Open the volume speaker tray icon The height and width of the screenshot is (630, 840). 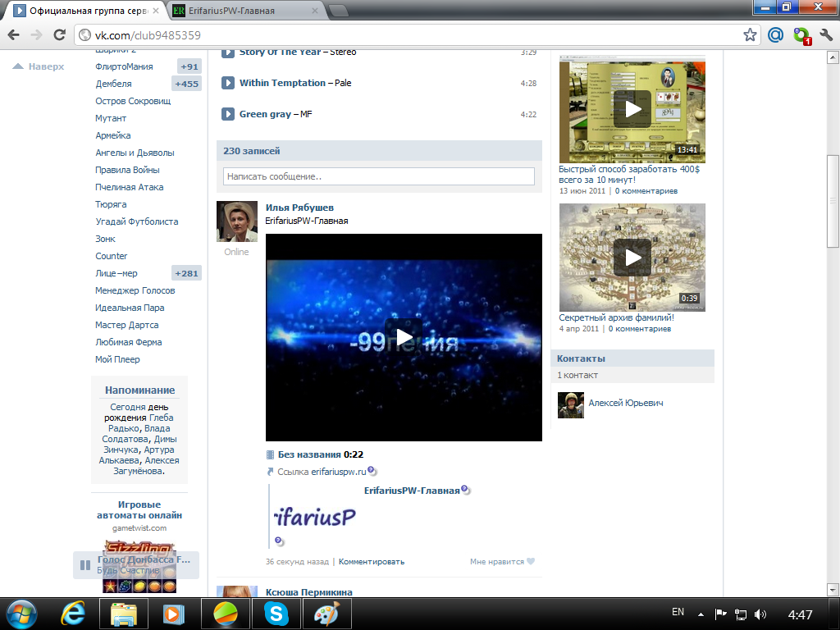click(760, 614)
